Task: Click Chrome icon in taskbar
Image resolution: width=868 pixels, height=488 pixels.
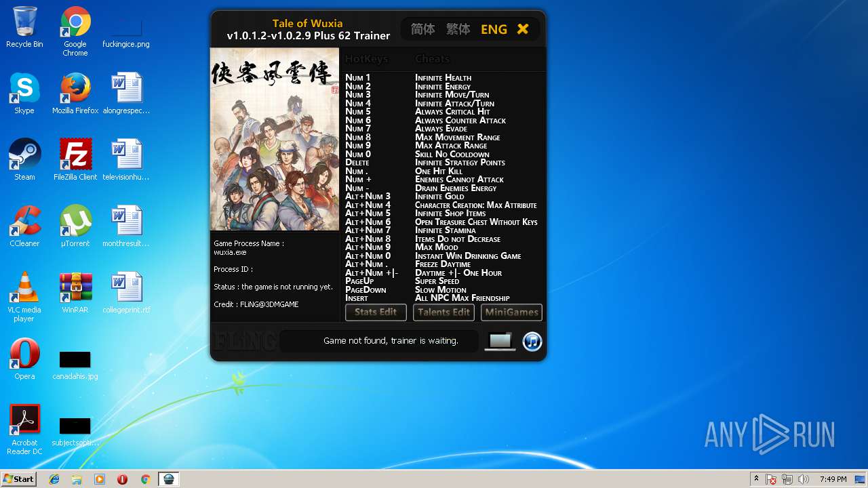Action: pyautogui.click(x=145, y=479)
